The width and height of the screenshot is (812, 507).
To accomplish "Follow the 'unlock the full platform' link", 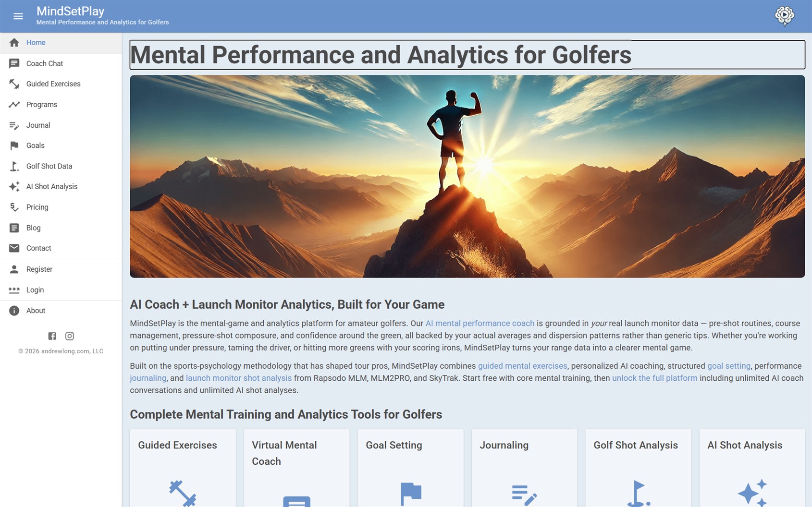I will tap(654, 378).
